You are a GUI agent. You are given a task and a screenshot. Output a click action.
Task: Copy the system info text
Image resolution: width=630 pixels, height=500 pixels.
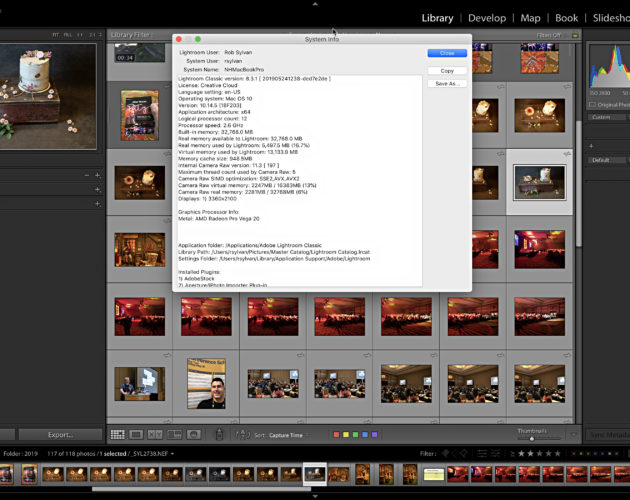click(x=447, y=71)
